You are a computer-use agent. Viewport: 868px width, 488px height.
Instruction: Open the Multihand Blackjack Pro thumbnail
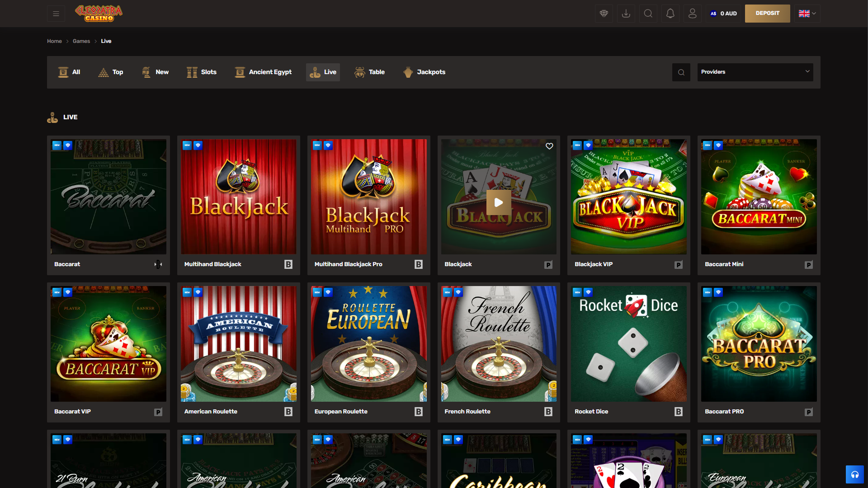pyautogui.click(x=369, y=197)
